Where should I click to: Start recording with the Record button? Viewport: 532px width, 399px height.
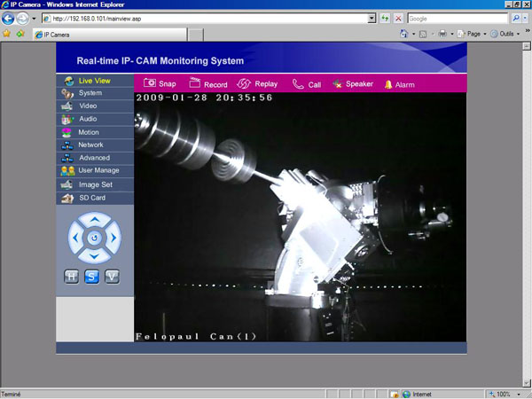coord(208,84)
